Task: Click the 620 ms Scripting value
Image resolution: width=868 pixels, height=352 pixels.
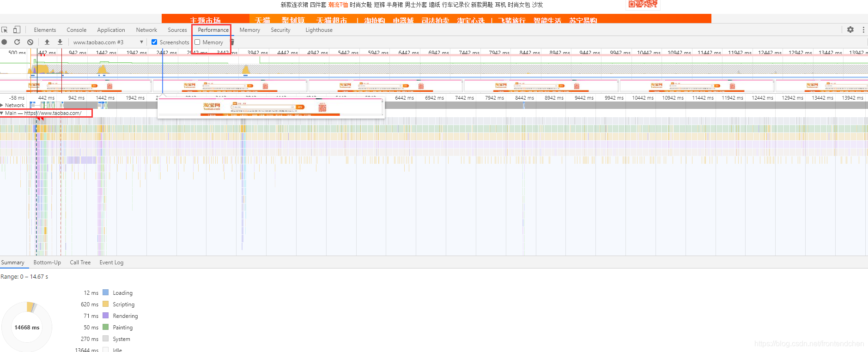Action: click(x=90, y=304)
